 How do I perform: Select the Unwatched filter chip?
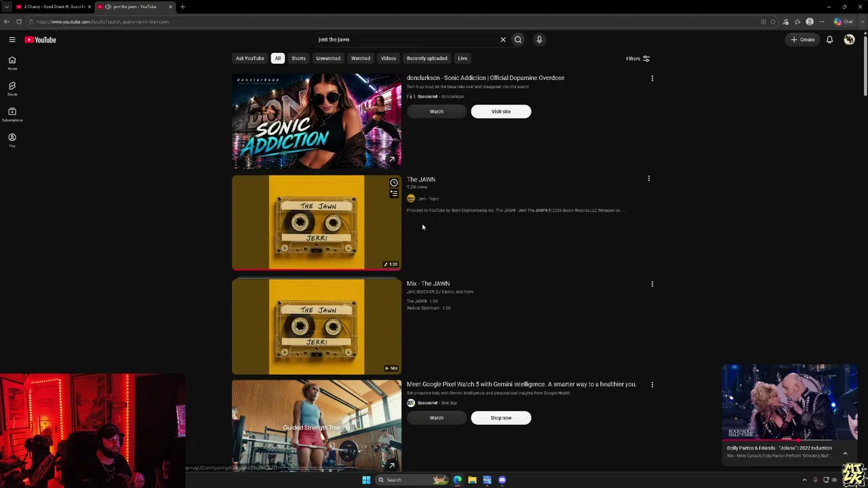[328, 58]
